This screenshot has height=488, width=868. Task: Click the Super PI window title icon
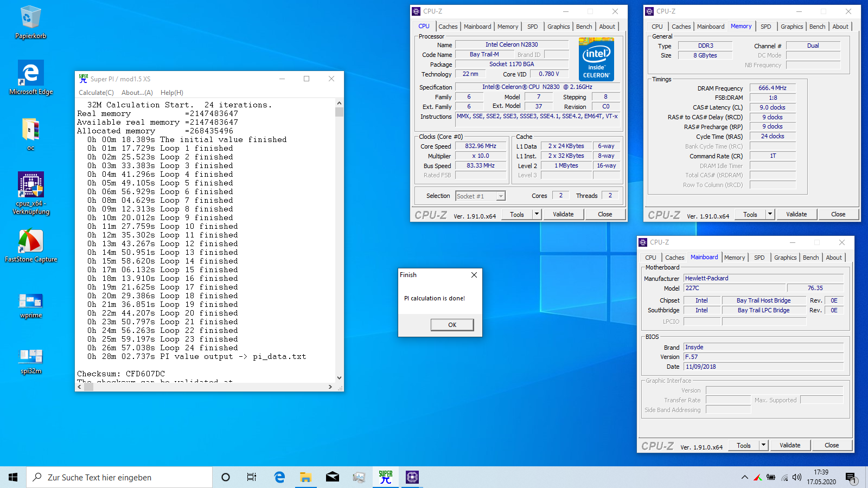point(83,79)
